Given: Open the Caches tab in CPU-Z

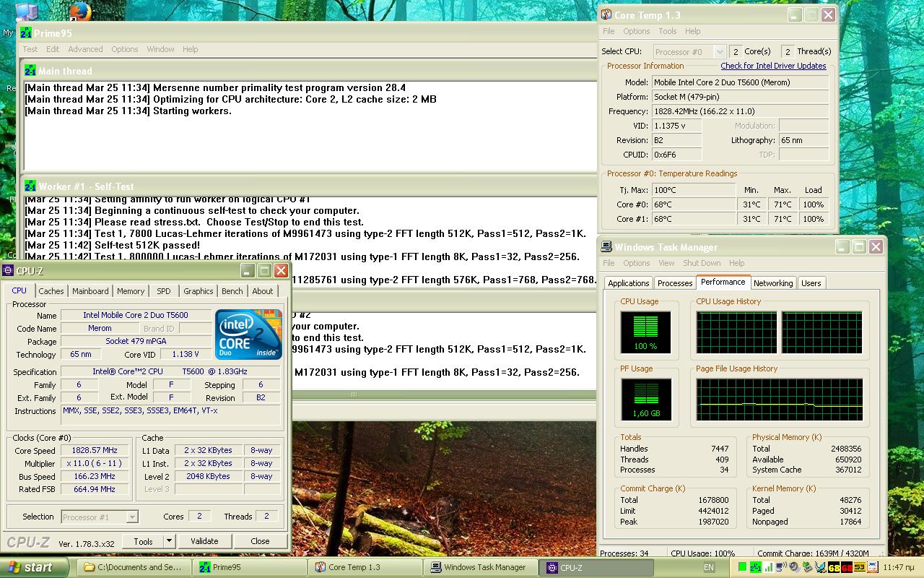Looking at the screenshot, I should point(51,291).
